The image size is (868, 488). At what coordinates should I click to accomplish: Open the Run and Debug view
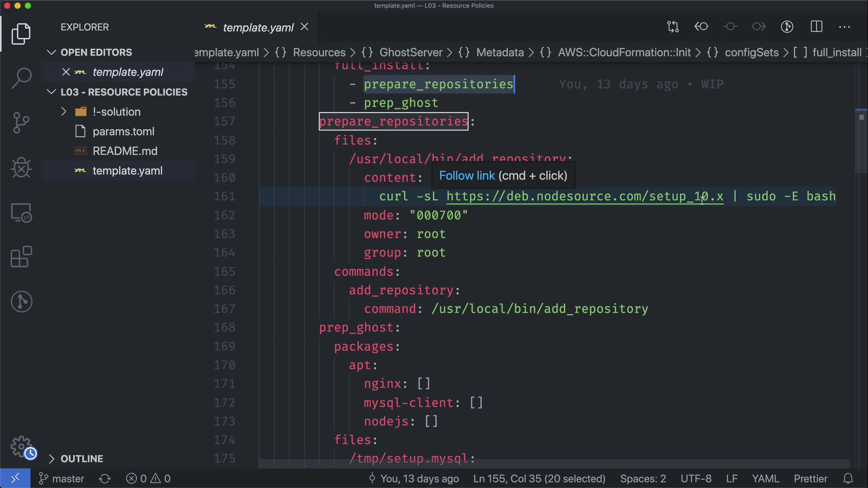[x=21, y=168]
